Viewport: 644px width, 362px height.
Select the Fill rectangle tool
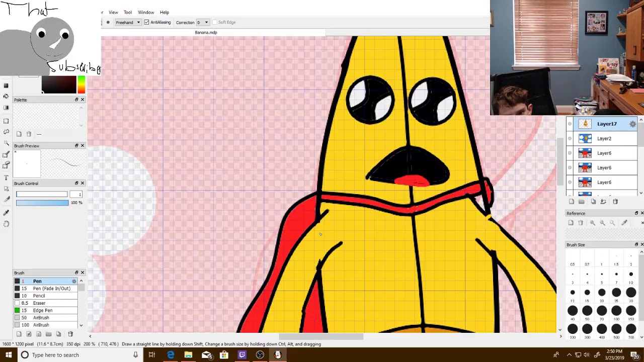[6, 85]
